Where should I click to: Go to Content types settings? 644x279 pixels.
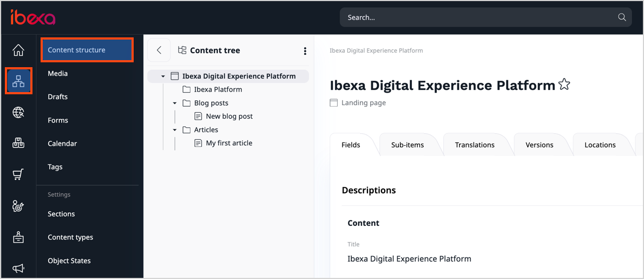click(x=70, y=237)
